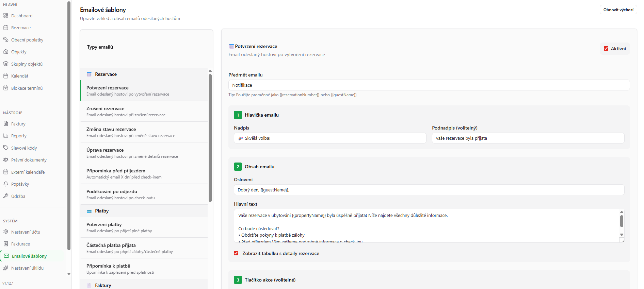Open the Fakturace settings page
644x289 pixels.
point(20,244)
